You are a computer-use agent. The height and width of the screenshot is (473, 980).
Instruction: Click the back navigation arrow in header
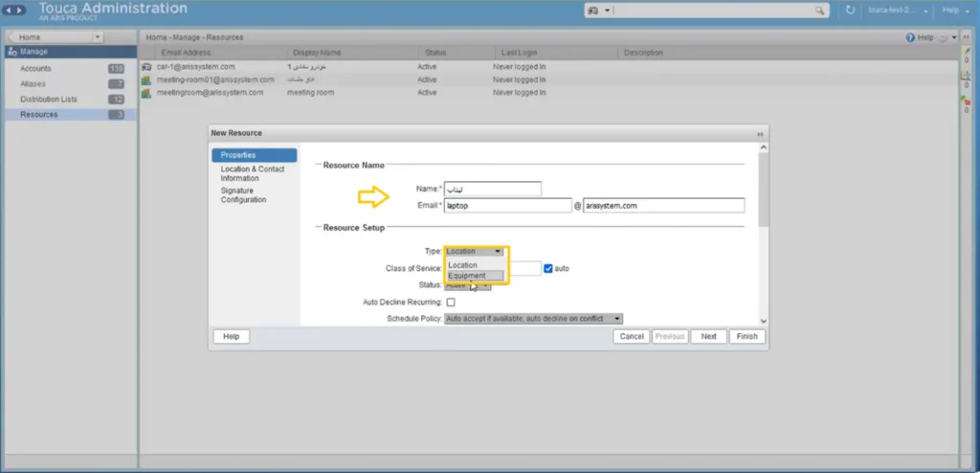[x=10, y=10]
